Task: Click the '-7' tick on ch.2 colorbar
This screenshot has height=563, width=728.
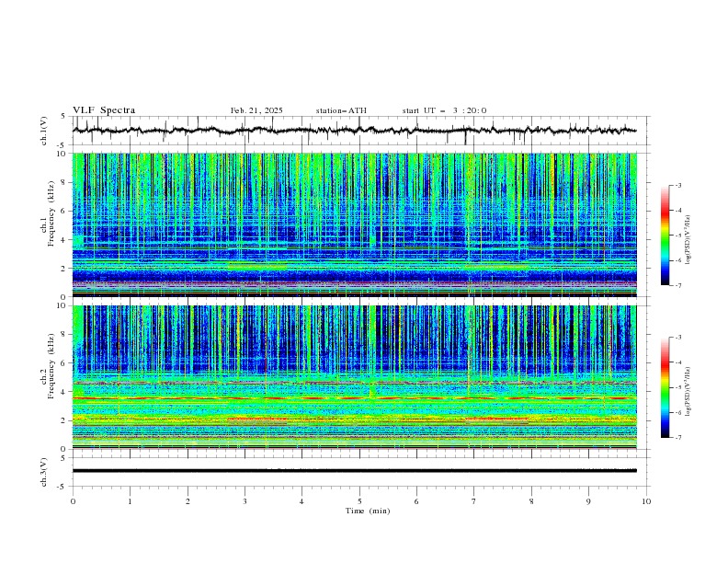Action: (677, 437)
